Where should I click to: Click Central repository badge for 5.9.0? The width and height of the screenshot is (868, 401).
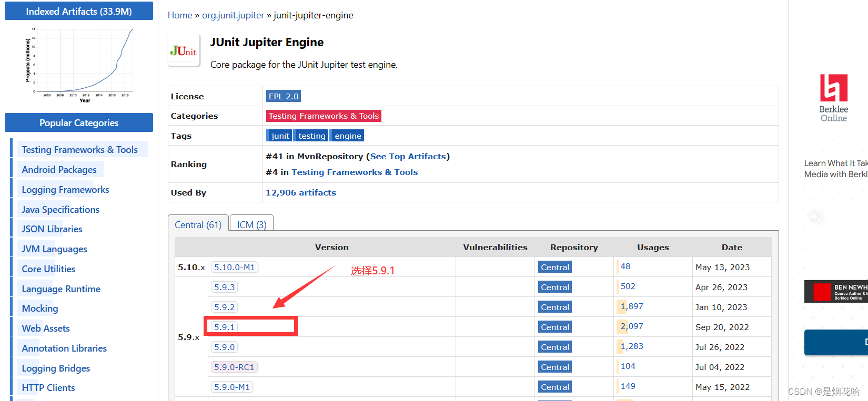(555, 347)
